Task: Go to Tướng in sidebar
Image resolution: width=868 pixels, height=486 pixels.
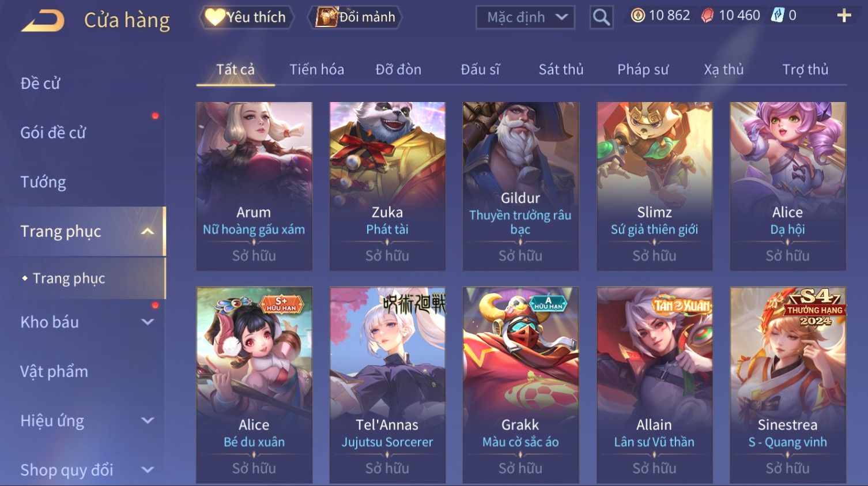Action: click(x=43, y=182)
